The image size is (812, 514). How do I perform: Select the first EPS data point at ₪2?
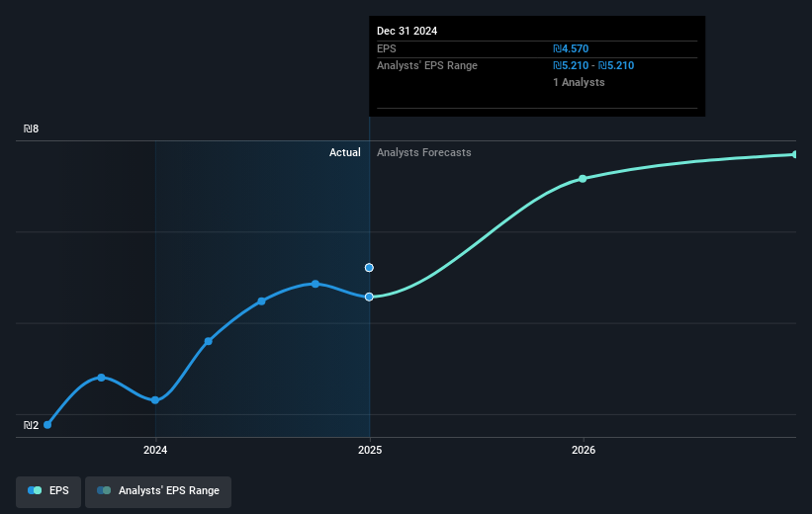(47, 425)
